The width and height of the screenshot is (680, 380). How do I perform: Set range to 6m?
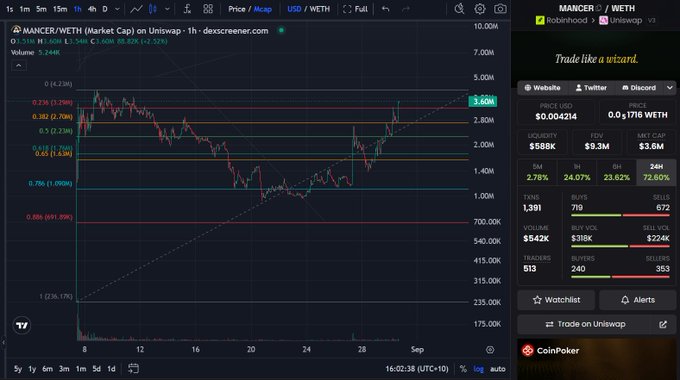click(x=47, y=369)
